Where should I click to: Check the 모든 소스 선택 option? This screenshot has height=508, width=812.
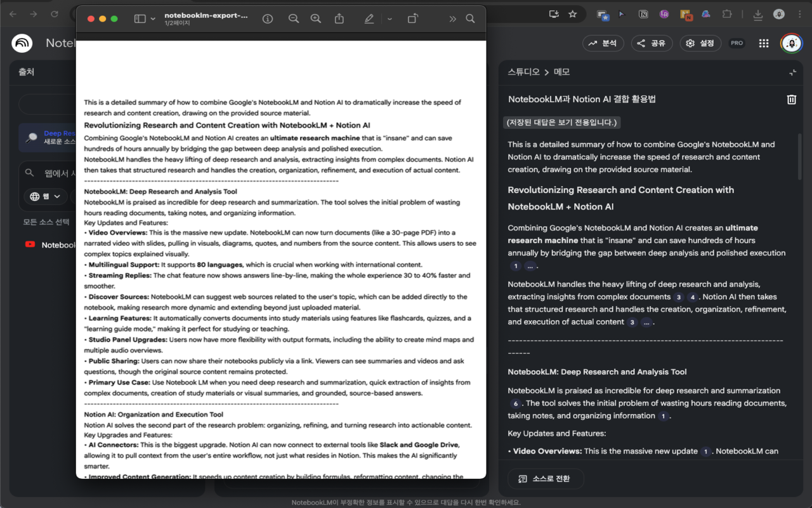click(46, 221)
